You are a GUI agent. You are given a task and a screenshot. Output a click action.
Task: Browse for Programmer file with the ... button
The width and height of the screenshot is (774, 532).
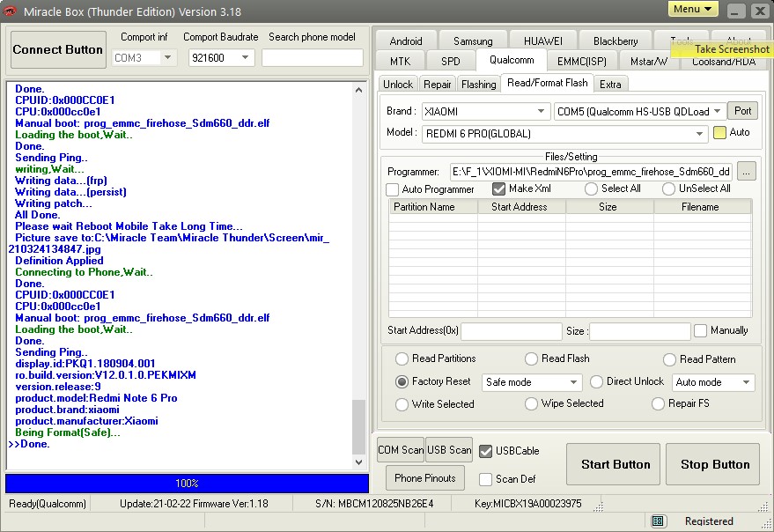[747, 172]
